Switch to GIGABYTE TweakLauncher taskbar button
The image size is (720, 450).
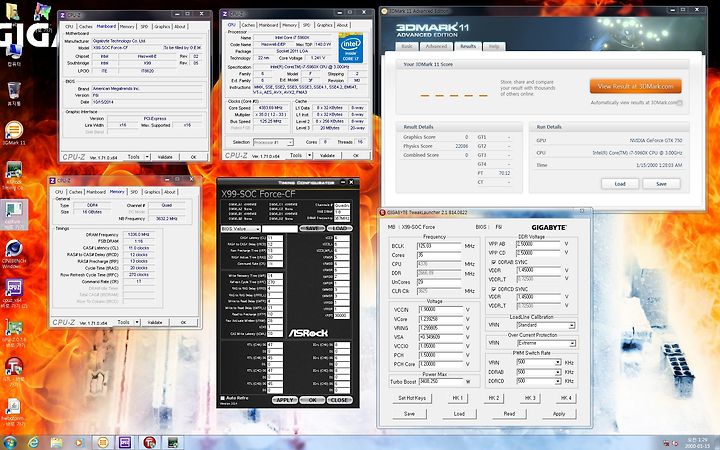(149, 442)
